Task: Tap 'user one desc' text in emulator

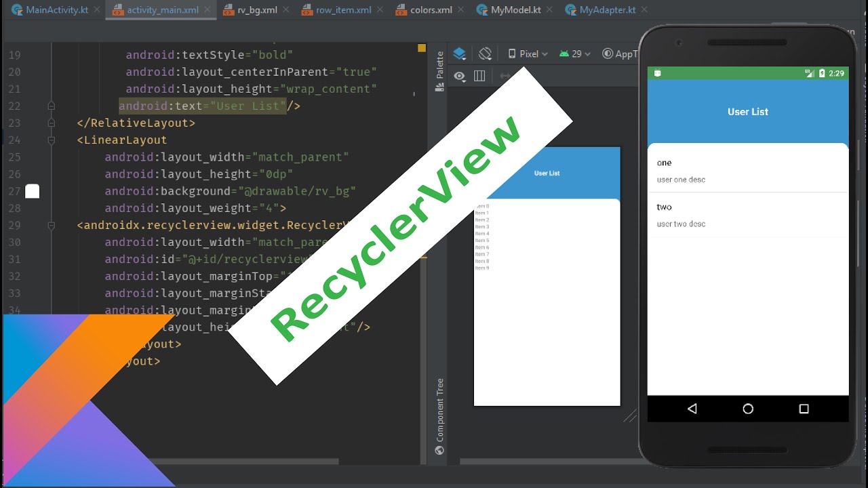Action: click(681, 180)
